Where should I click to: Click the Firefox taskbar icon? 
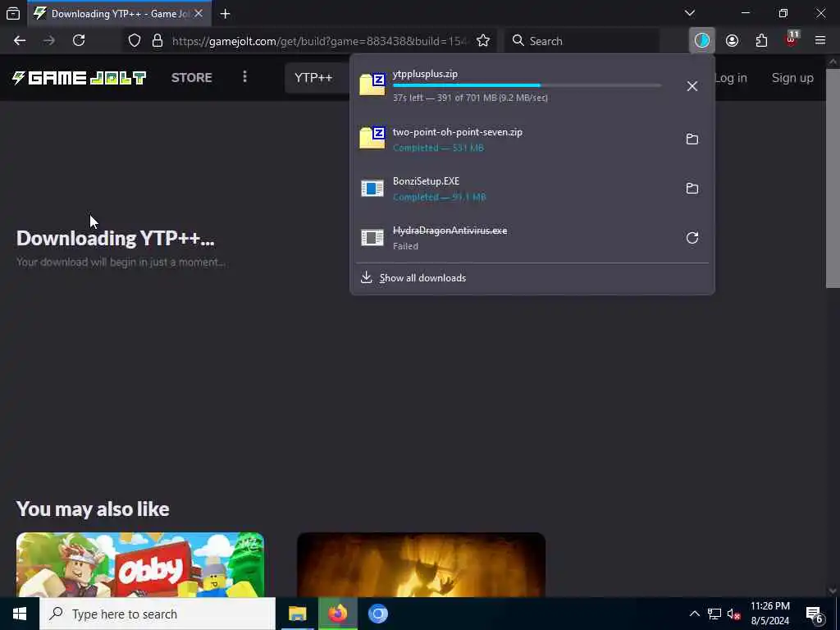tap(337, 614)
